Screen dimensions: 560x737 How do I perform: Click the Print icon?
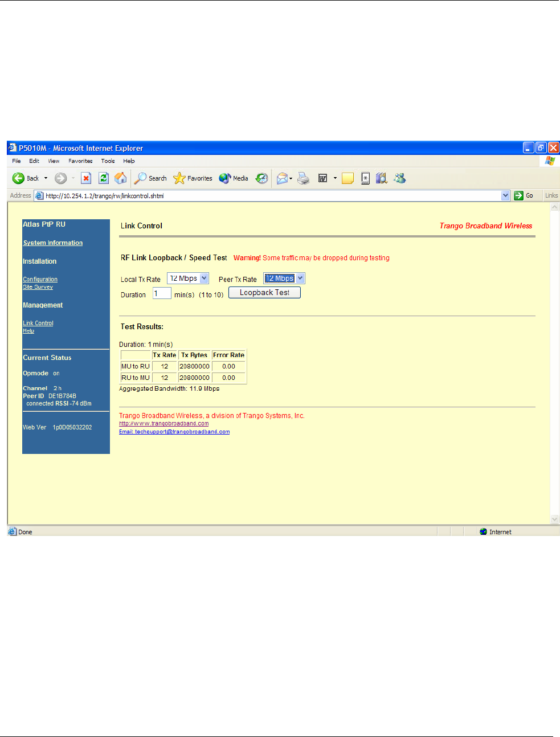pos(304,178)
